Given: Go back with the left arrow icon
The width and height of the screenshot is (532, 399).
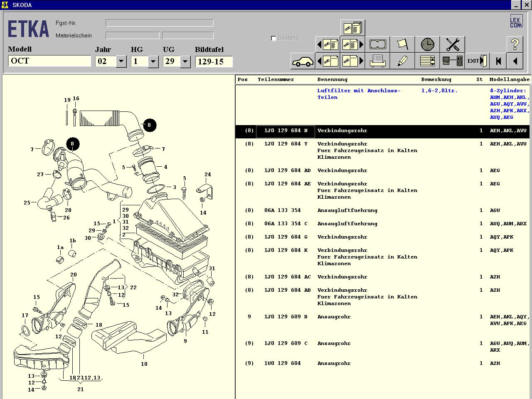Looking at the screenshot, I should point(515,61).
